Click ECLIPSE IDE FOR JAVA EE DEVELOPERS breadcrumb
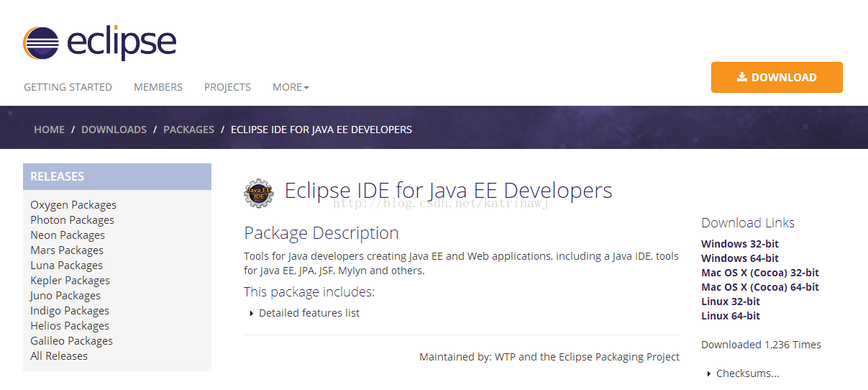Screen dimensions: 868x390 coord(321,130)
